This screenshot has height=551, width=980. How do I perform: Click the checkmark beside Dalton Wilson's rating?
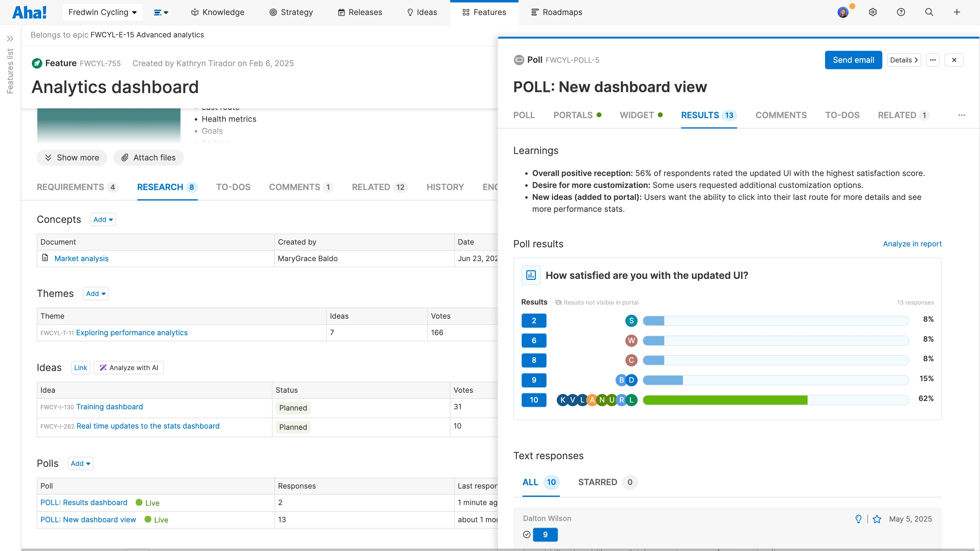pos(526,534)
